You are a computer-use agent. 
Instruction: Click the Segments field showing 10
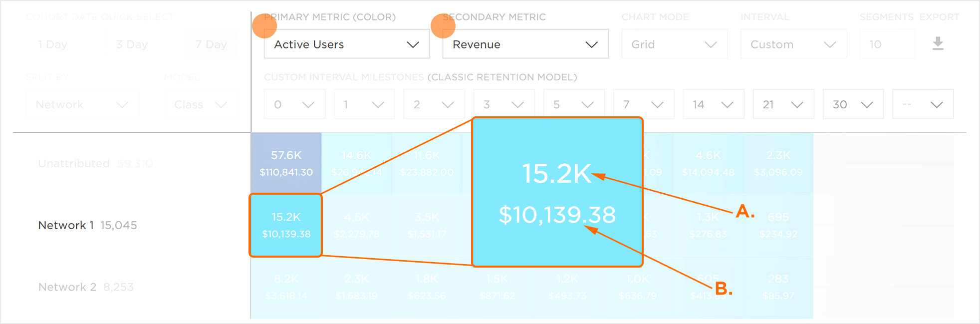887,44
